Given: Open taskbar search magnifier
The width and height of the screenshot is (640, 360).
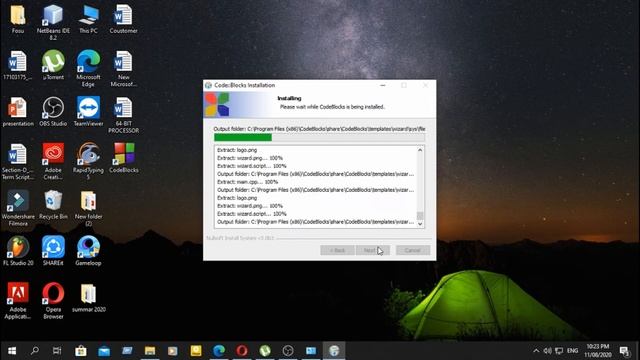Looking at the screenshot, I should 35,351.
